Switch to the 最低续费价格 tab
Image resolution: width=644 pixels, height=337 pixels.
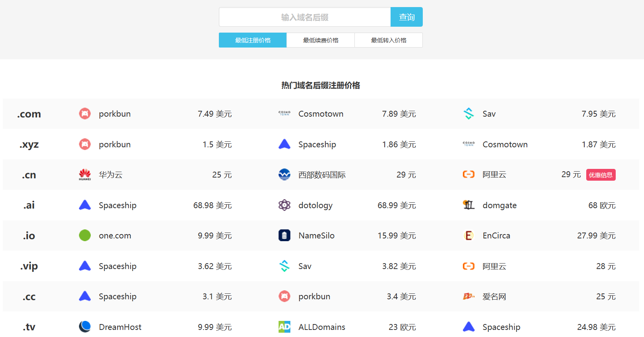click(x=321, y=40)
